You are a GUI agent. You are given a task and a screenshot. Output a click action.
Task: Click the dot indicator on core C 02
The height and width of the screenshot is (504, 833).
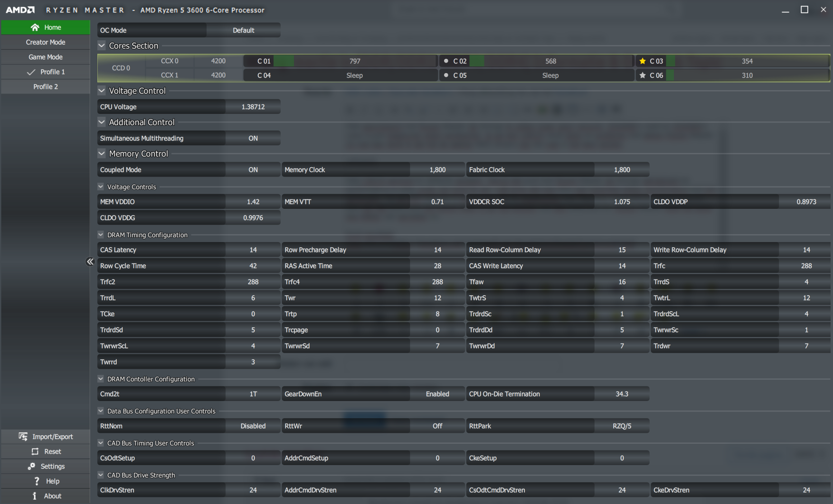coord(446,61)
